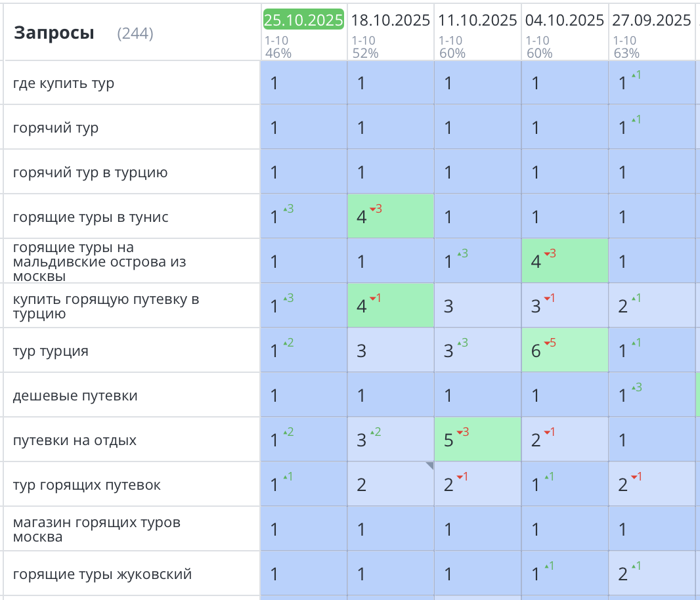The width and height of the screenshot is (700, 600).
Task: Click the highlighted 25.10.2025 date header
Action: pyautogui.click(x=303, y=20)
